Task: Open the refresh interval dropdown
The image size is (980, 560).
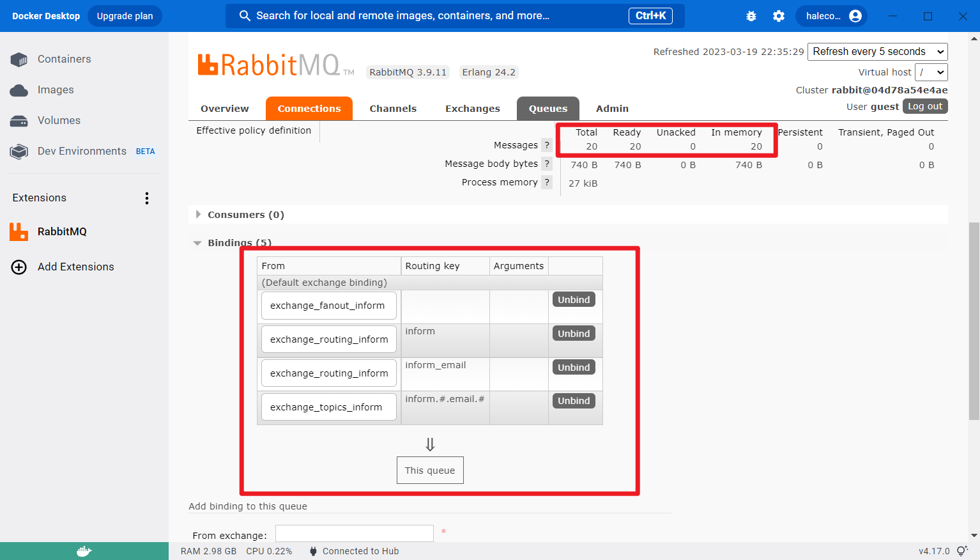Action: (877, 52)
